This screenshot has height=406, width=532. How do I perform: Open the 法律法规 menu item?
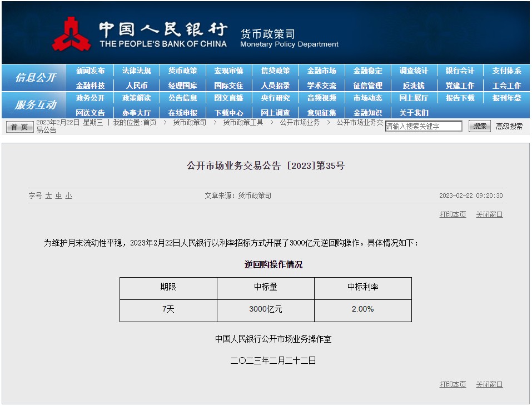[x=136, y=71]
